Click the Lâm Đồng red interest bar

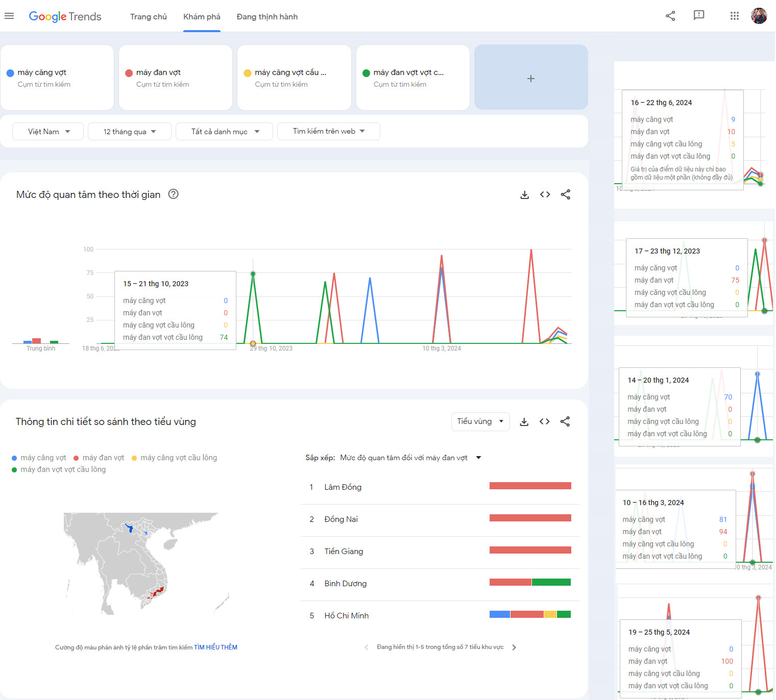(x=530, y=486)
